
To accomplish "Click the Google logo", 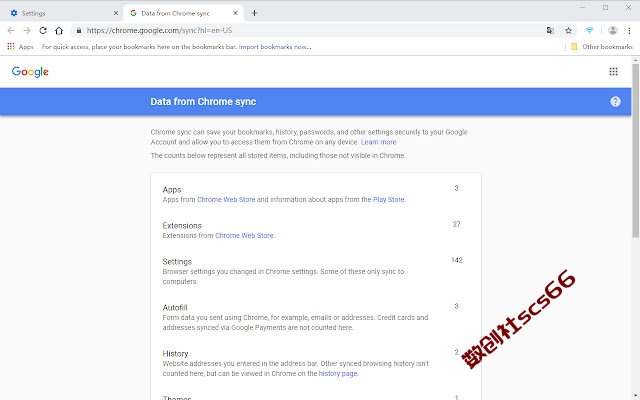I will tap(30, 72).
